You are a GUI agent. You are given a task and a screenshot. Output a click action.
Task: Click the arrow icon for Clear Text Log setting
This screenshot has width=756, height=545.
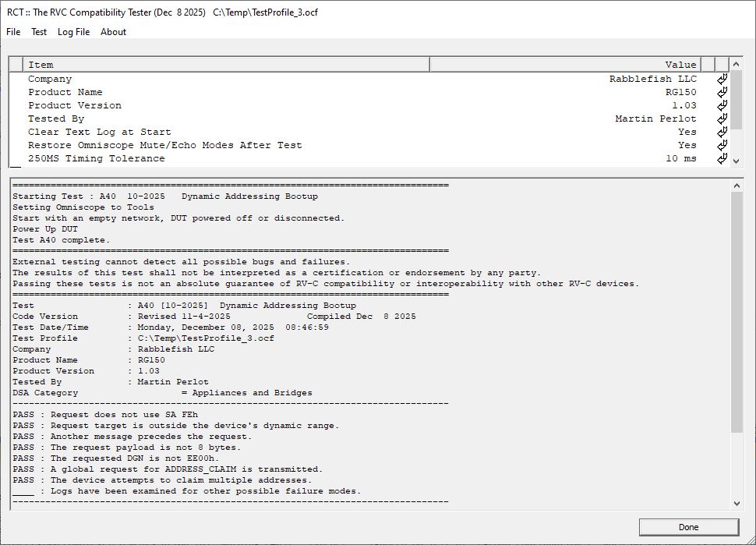tap(721, 132)
